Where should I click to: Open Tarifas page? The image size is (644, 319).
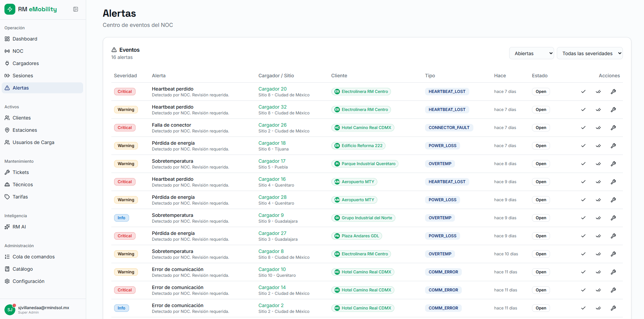(x=42, y=197)
